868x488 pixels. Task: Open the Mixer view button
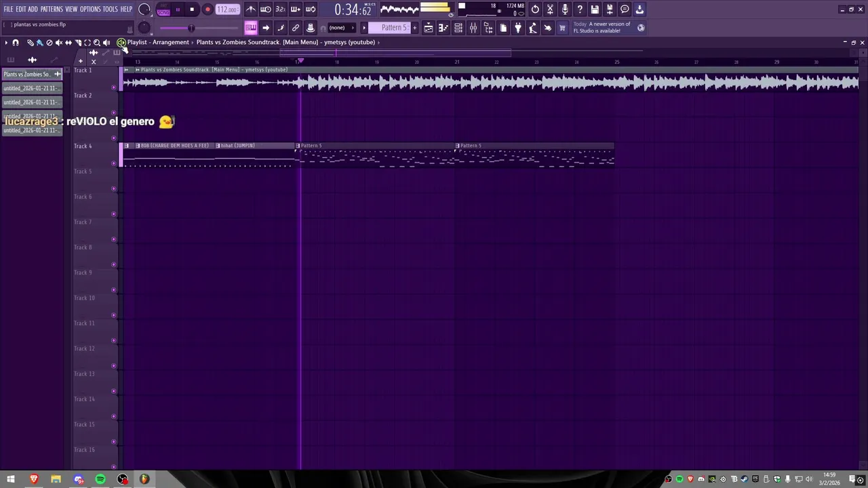coord(473,28)
